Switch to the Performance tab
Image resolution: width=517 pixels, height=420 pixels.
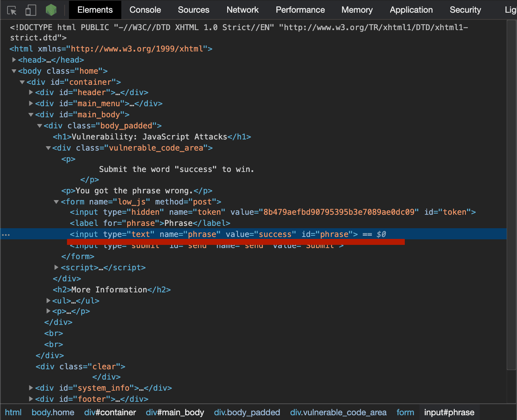(x=300, y=10)
